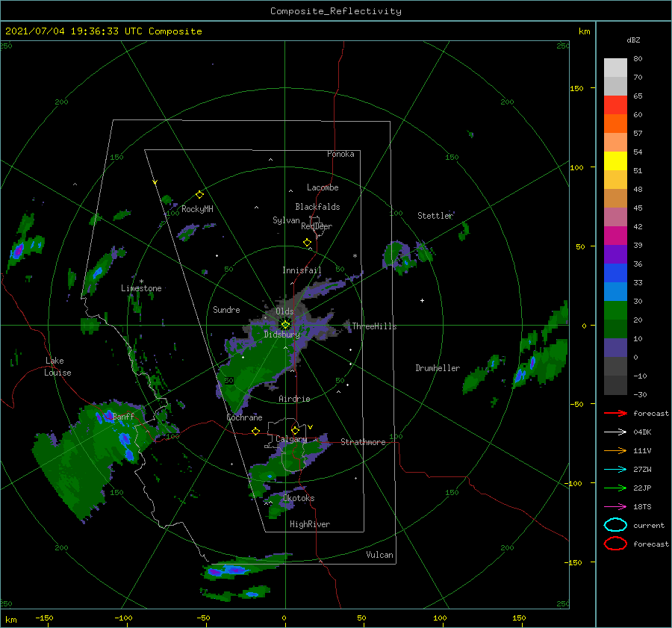The image size is (672, 628).
Task: Click the Innisfail label
Action: pyautogui.click(x=302, y=270)
